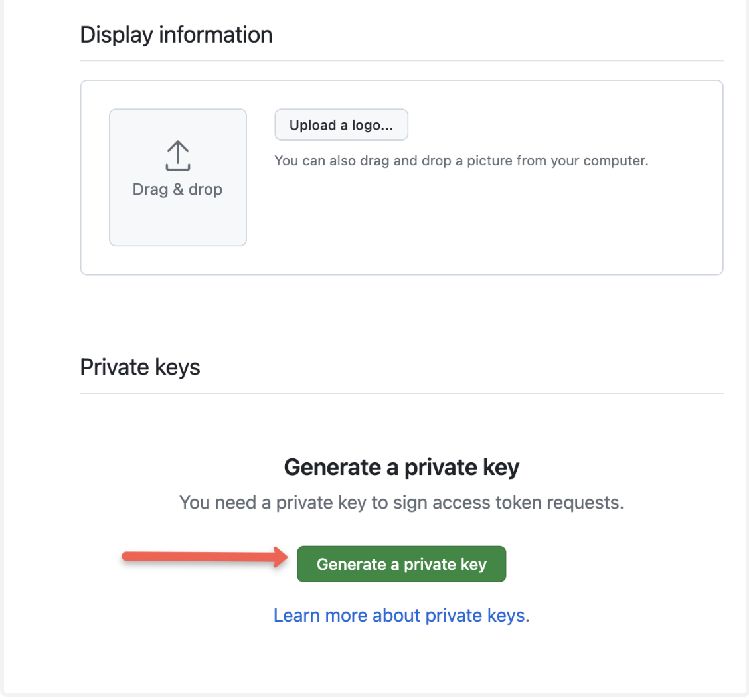Click the word 'logo' in the upload button

point(366,125)
